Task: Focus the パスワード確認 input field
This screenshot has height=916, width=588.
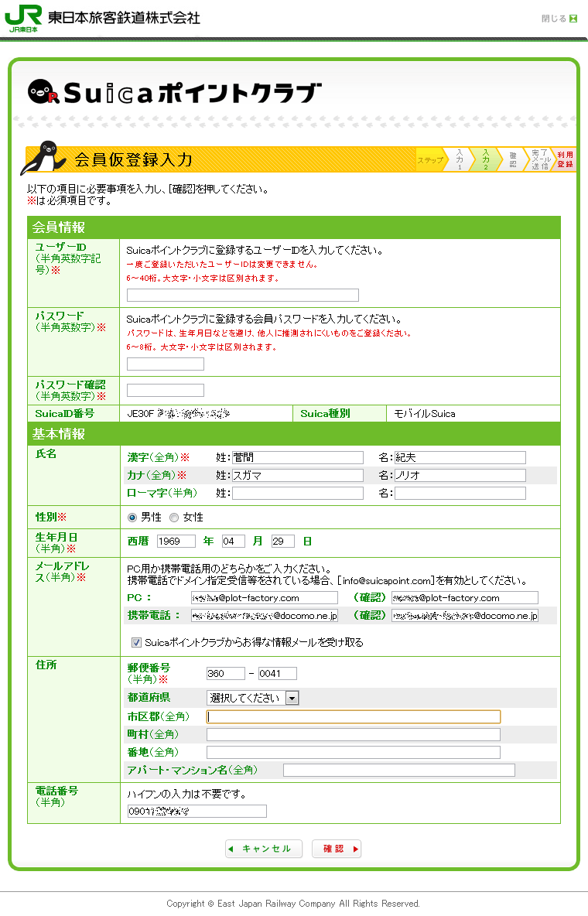Action: pos(166,390)
